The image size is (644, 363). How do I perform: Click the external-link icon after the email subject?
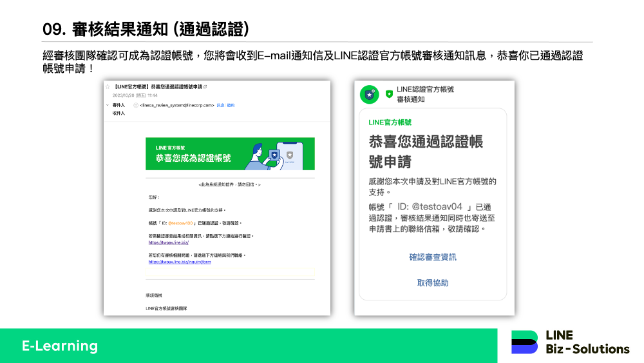(x=205, y=86)
